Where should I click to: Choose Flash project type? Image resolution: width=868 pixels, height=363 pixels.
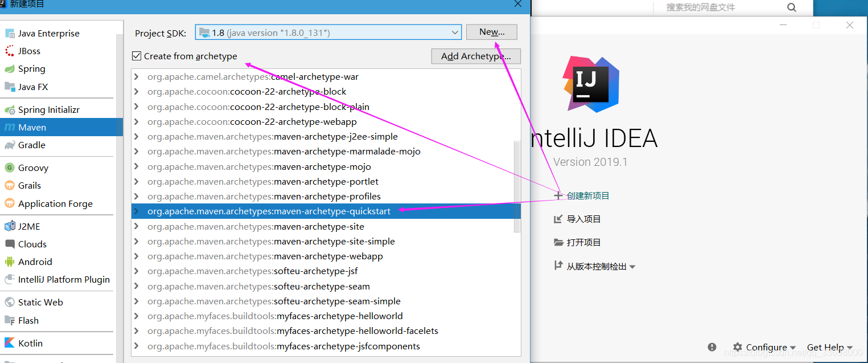tap(28, 320)
